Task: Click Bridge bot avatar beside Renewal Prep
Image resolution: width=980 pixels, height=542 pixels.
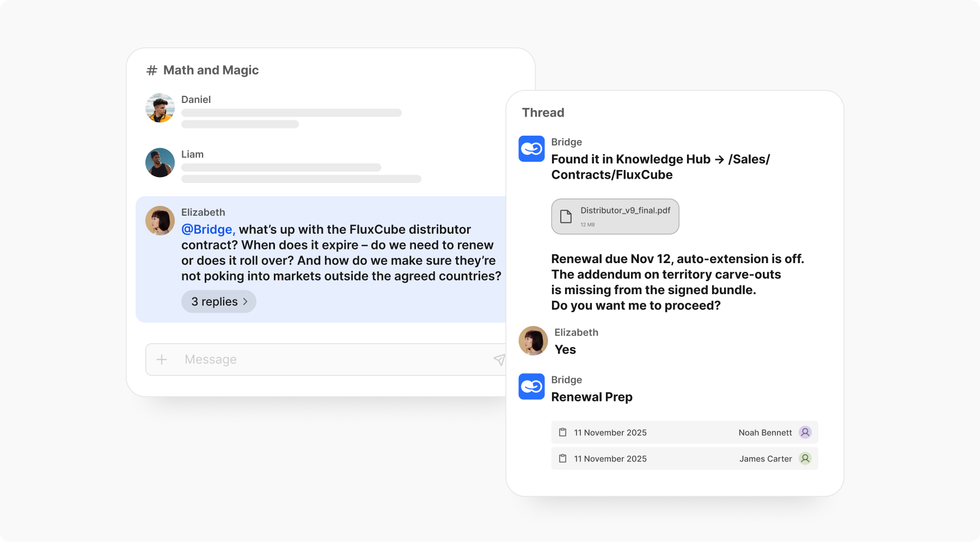Action: pyautogui.click(x=531, y=387)
